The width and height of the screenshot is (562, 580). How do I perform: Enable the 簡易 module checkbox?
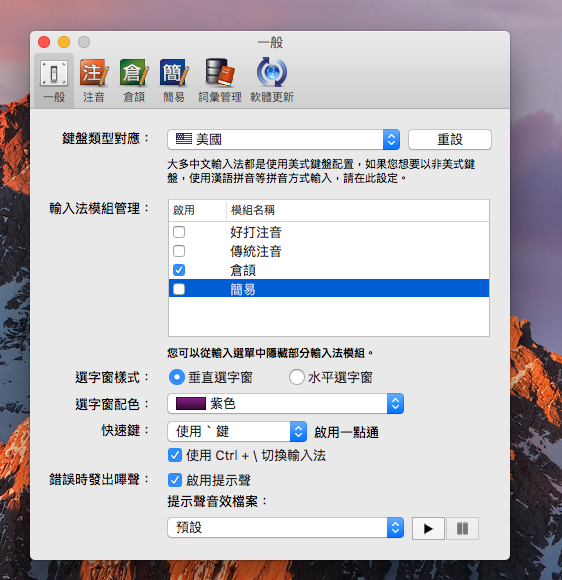pyautogui.click(x=179, y=289)
